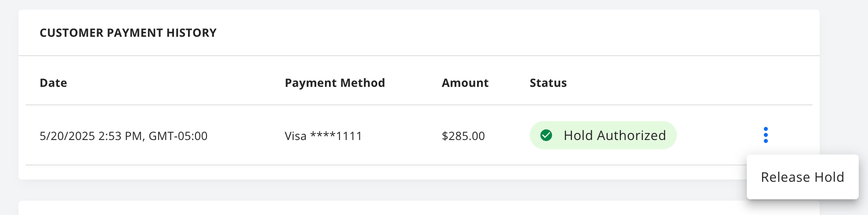Image resolution: width=868 pixels, height=215 pixels.
Task: Click the Visa ****1111 payment method cell
Action: (323, 135)
